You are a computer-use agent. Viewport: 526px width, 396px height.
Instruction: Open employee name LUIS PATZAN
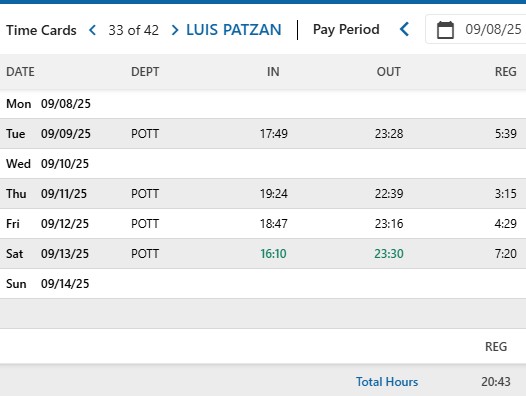click(x=234, y=30)
